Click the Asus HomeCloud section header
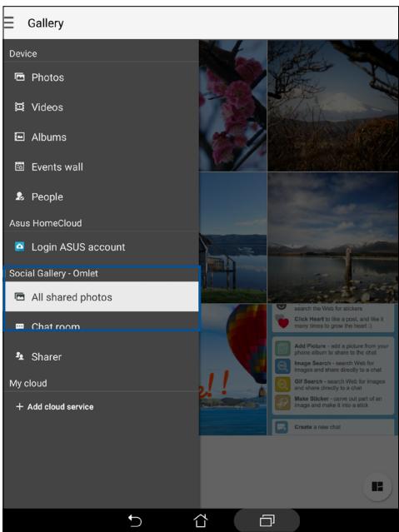399x532 pixels. [x=46, y=223]
